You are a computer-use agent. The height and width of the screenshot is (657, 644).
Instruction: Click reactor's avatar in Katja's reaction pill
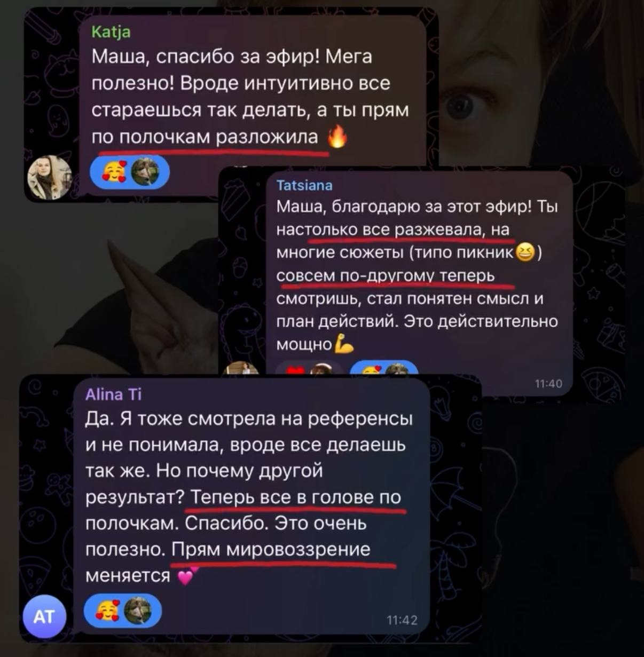click(145, 172)
